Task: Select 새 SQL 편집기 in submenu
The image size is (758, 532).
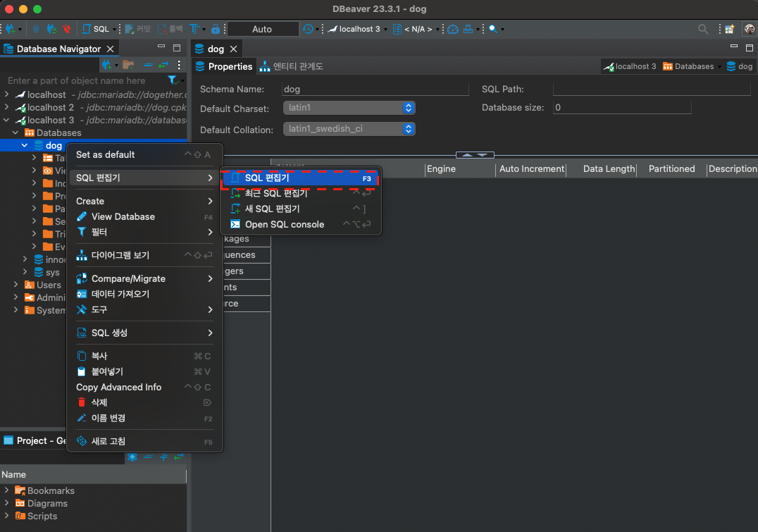Action: 302,209
